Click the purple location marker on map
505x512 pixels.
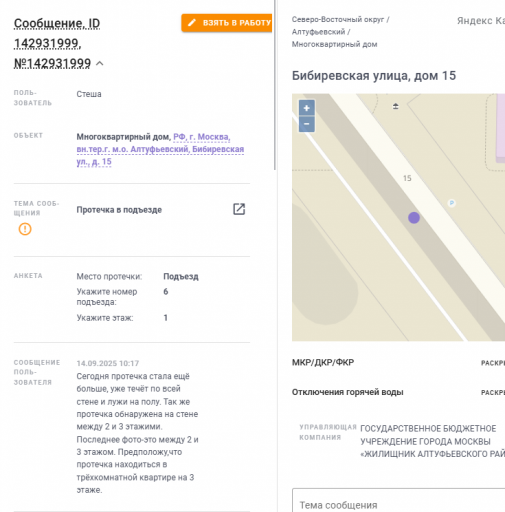[414, 218]
